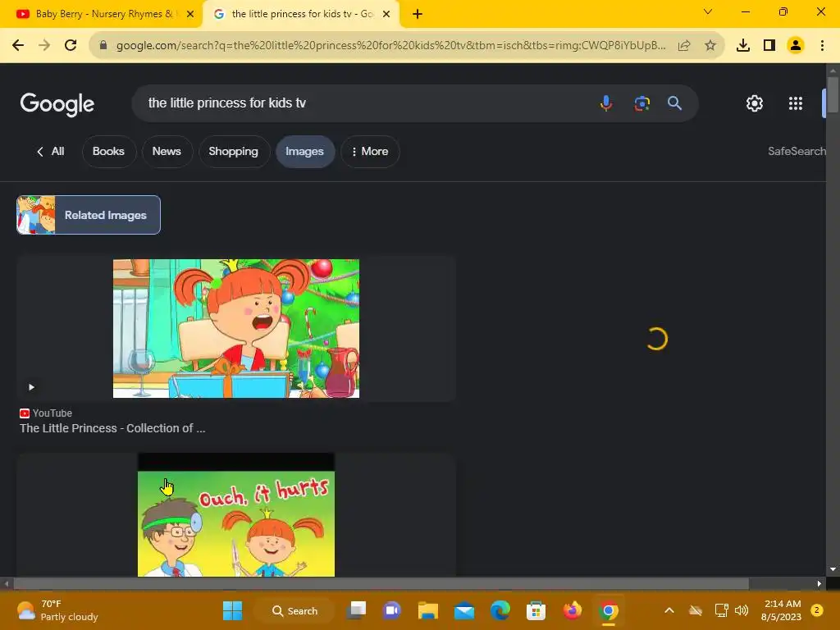Filter results by Books
The height and width of the screenshot is (630, 840).
[109, 152]
